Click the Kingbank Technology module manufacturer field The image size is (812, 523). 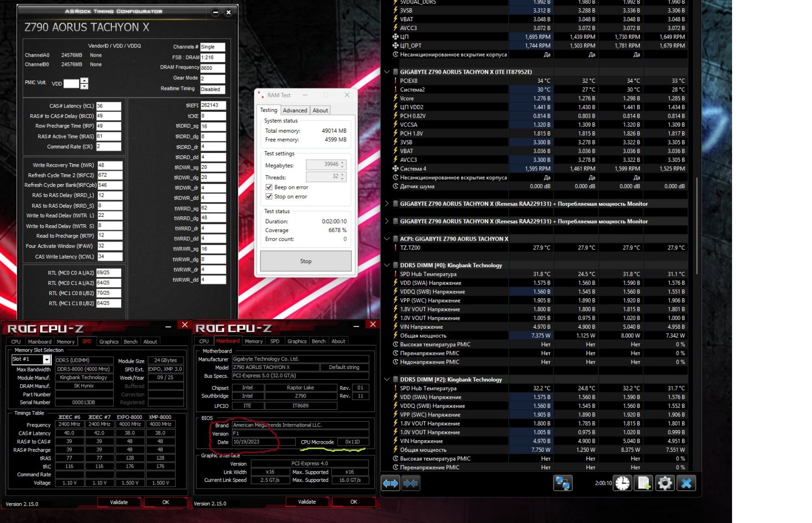pyautogui.click(x=84, y=377)
